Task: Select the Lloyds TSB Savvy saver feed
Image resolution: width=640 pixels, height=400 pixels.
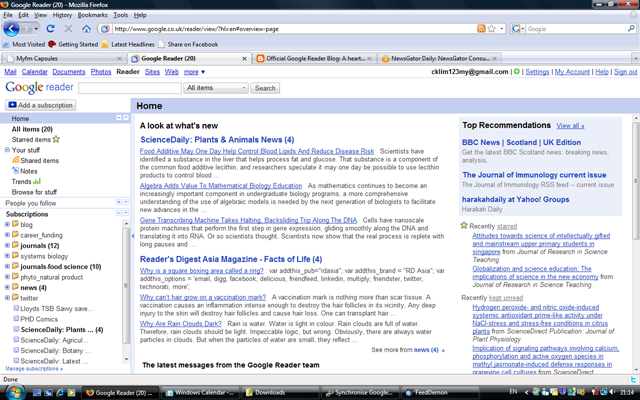Action: point(56,308)
